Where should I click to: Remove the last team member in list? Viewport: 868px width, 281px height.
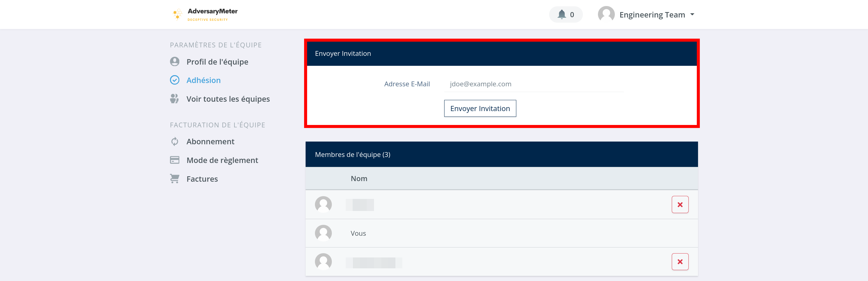[x=680, y=262]
